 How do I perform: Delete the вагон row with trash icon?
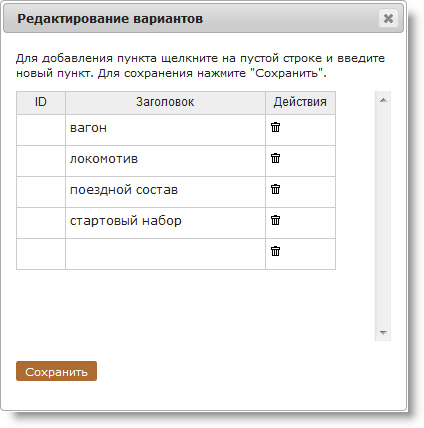pos(275,127)
